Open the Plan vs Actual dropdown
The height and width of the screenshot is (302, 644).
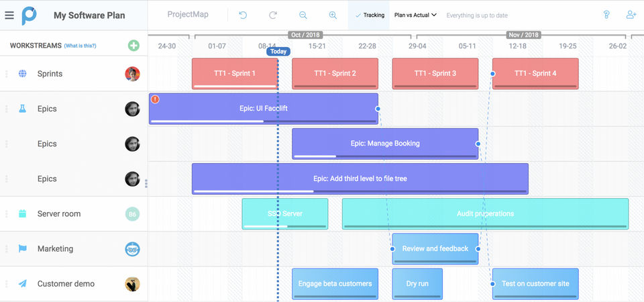(415, 15)
